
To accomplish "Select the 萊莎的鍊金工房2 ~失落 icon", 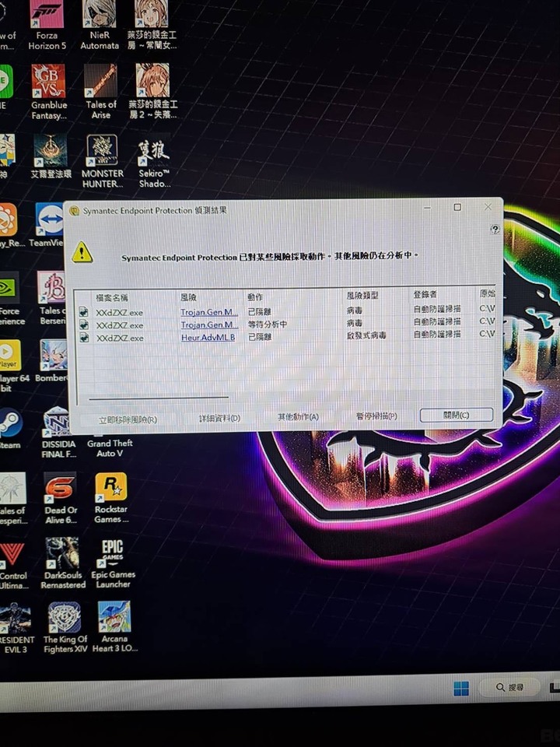I will (x=152, y=92).
